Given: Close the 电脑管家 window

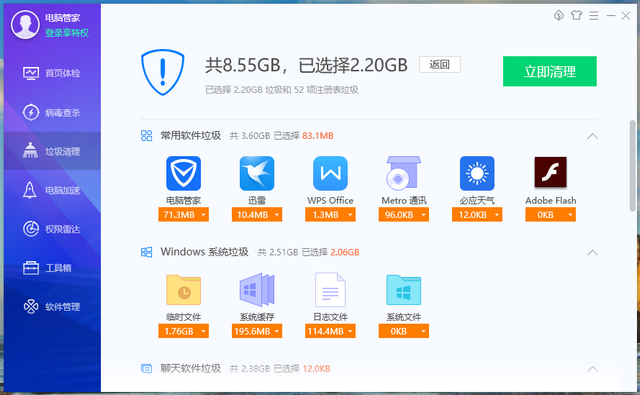Looking at the screenshot, I should point(626,16).
